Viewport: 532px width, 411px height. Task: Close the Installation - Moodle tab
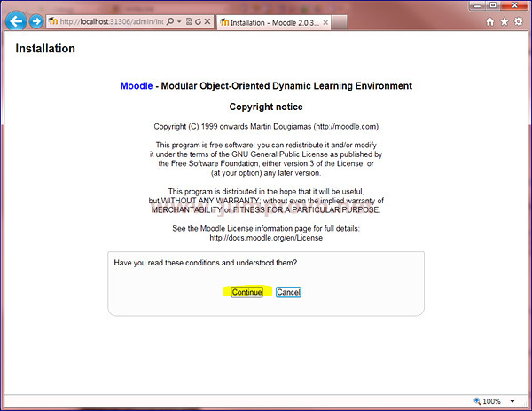click(x=325, y=22)
